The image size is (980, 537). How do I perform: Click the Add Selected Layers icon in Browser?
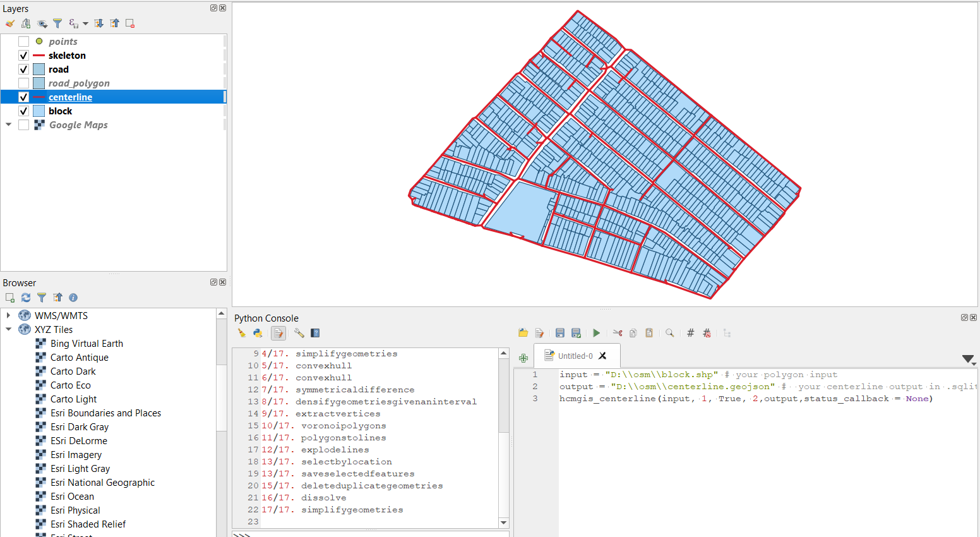point(9,298)
